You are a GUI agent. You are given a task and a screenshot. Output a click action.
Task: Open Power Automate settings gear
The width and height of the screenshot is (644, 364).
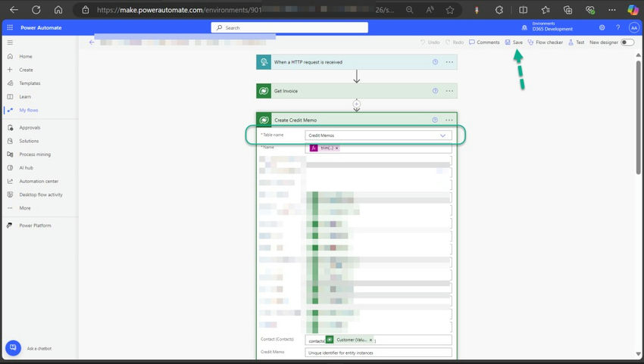coord(602,27)
